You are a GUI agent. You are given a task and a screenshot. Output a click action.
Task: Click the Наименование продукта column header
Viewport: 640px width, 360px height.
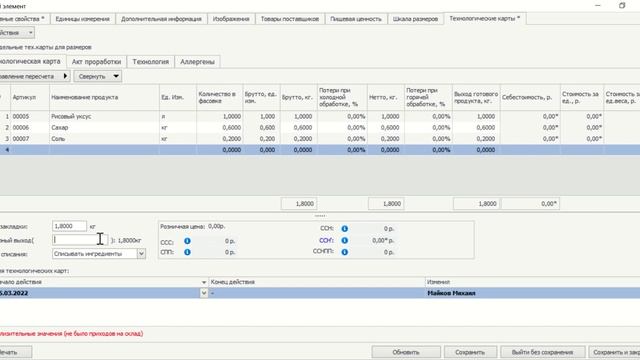pos(104,97)
